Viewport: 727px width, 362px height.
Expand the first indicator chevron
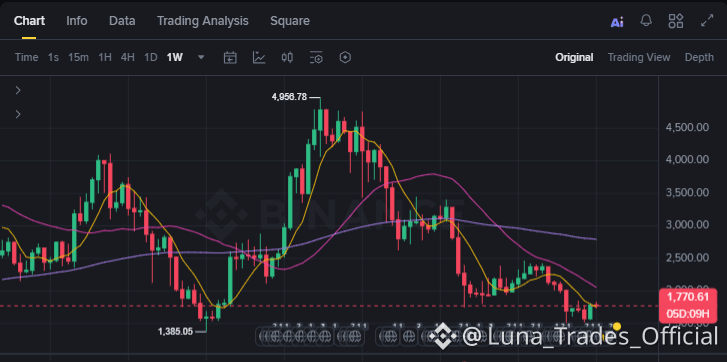[18, 90]
